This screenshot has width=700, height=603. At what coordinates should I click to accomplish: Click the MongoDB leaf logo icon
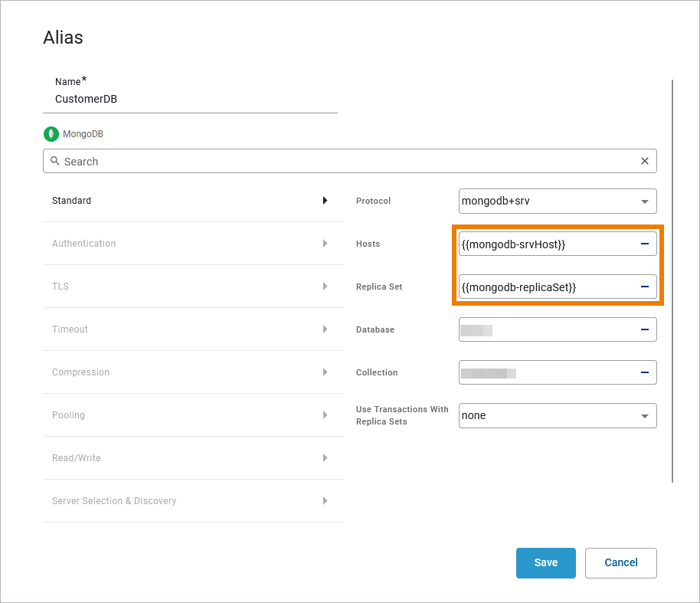tap(51, 134)
